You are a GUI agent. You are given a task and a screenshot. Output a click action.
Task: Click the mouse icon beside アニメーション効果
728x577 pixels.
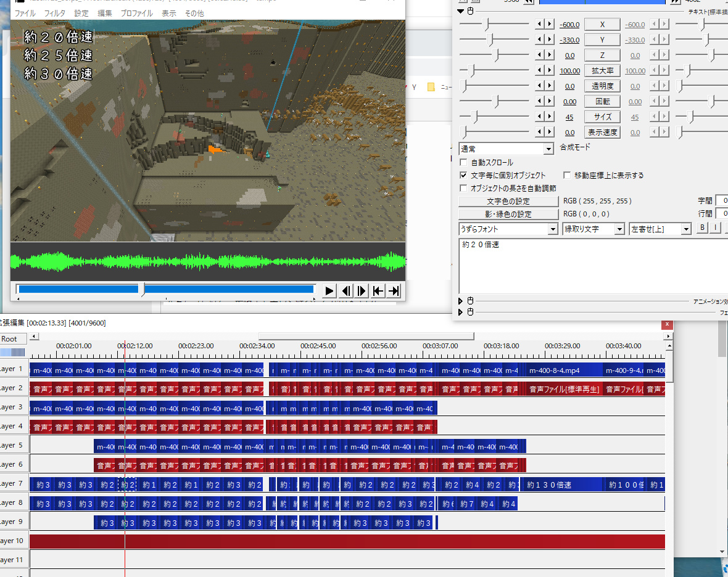coord(470,301)
